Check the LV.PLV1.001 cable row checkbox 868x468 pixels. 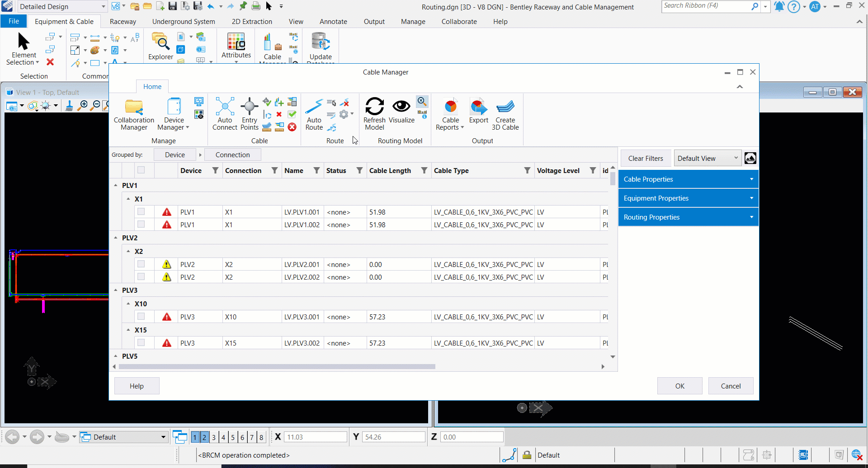click(141, 211)
